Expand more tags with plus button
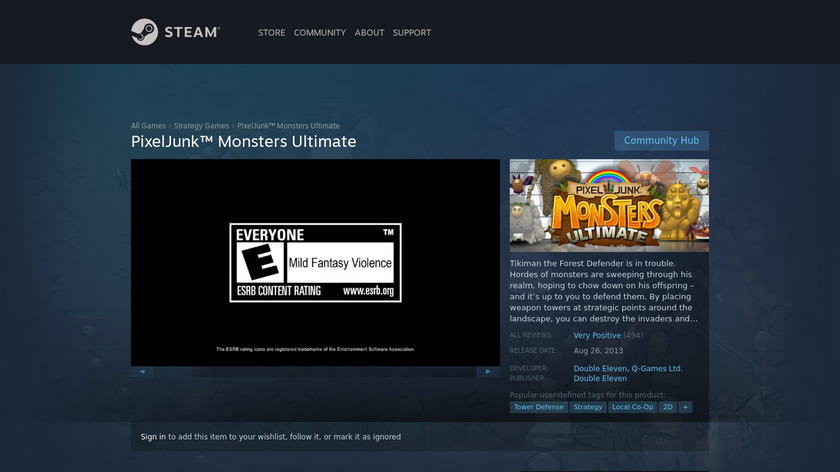This screenshot has height=472, width=840. [685, 407]
